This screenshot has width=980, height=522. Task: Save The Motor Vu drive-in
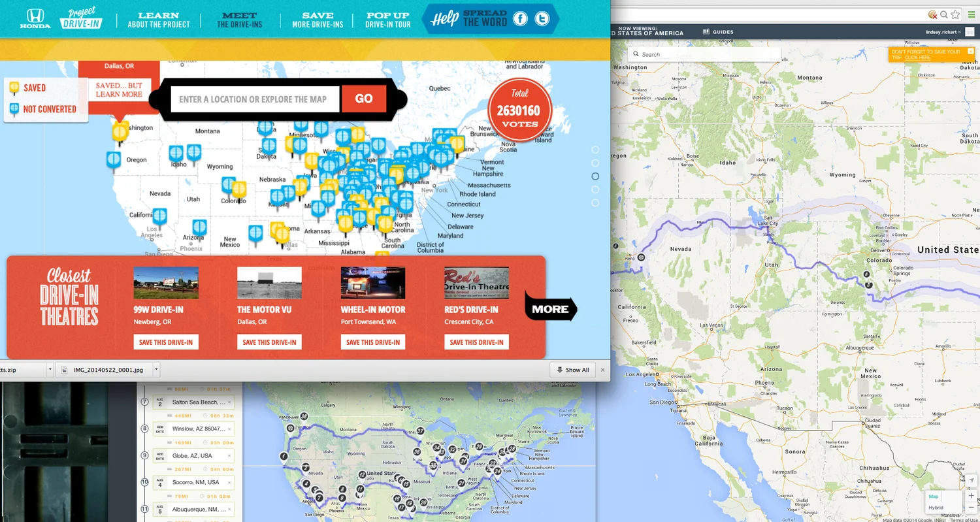coord(269,342)
